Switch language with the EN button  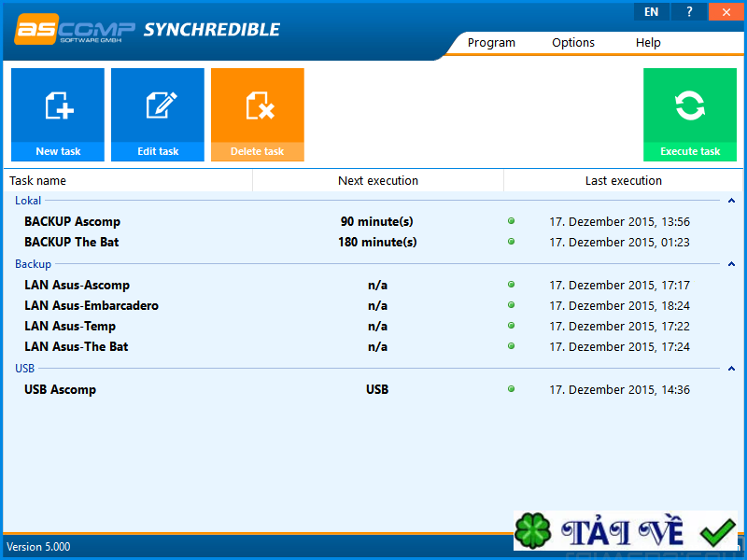click(x=651, y=11)
